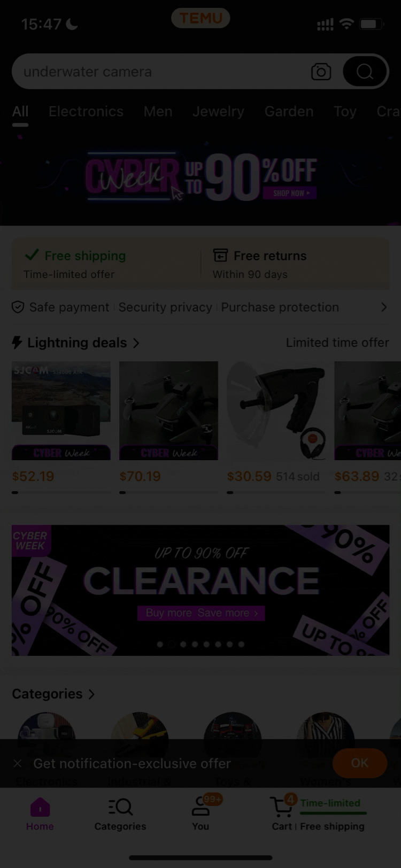Viewport: 401px width, 868px height.
Task: Expand Lightning deals with chevron
Action: pos(136,343)
